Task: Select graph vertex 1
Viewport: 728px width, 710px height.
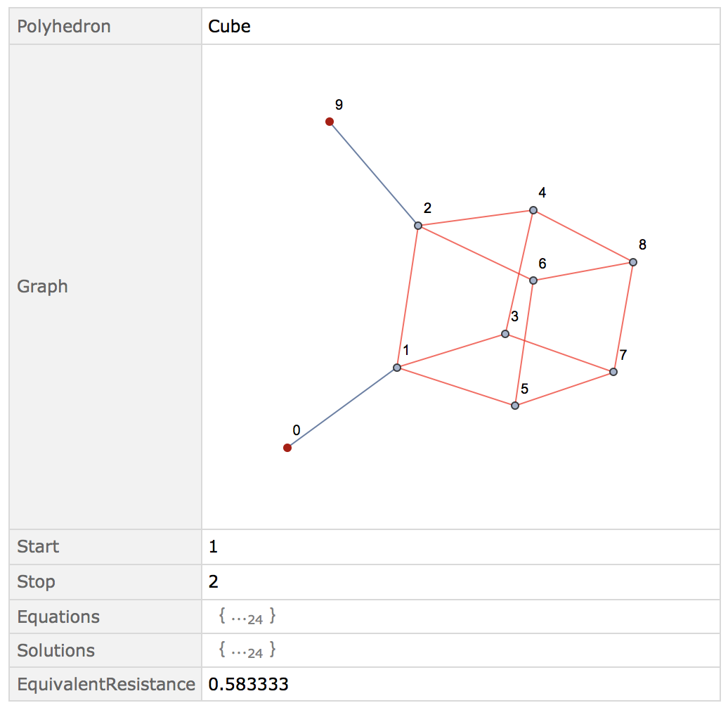Action: (x=397, y=368)
